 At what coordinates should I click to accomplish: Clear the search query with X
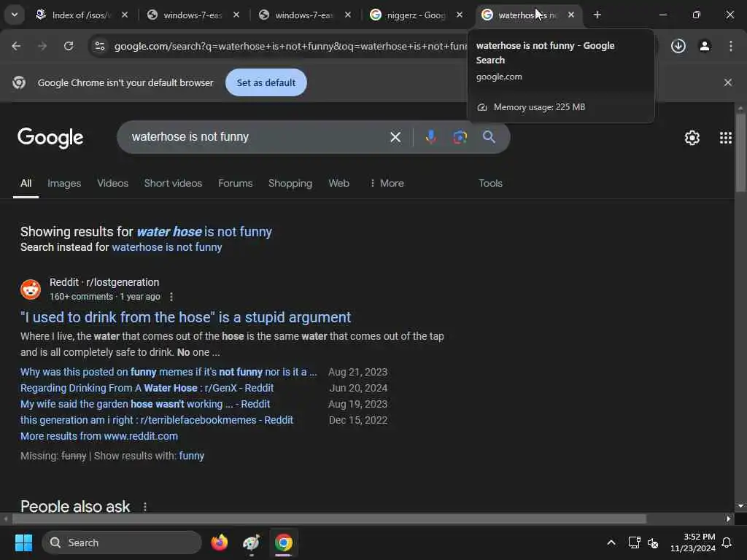(x=395, y=137)
